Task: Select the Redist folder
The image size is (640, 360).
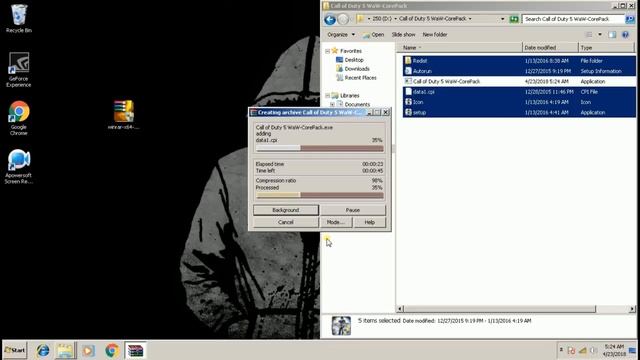Action: tap(519, 61)
